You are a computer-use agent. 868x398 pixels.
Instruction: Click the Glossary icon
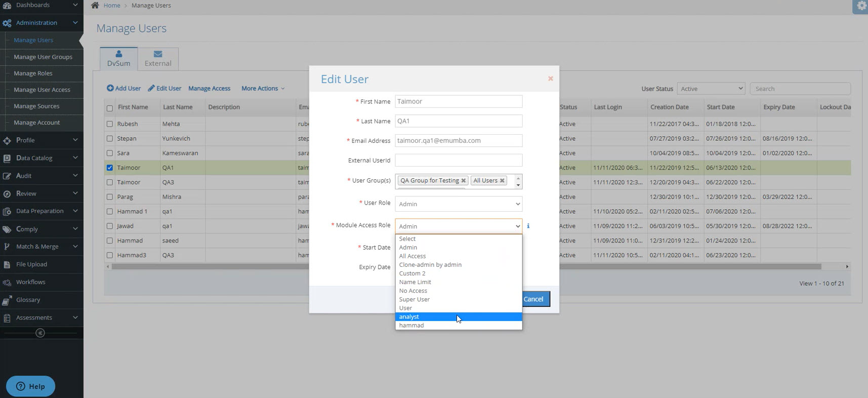(x=7, y=300)
